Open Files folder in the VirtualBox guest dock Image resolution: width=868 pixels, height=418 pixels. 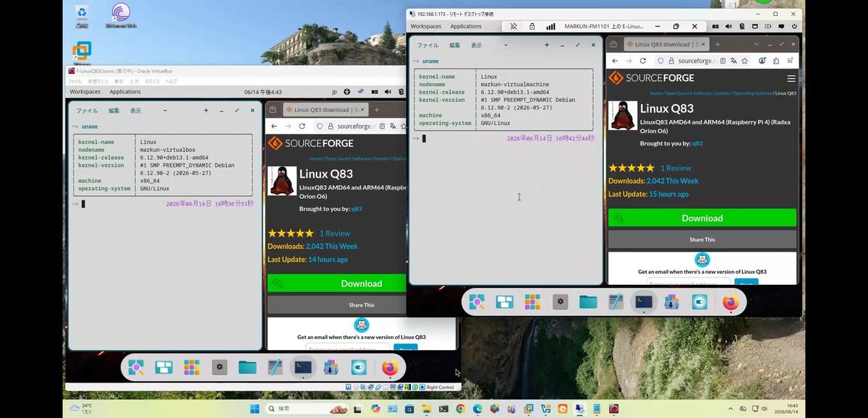click(247, 367)
